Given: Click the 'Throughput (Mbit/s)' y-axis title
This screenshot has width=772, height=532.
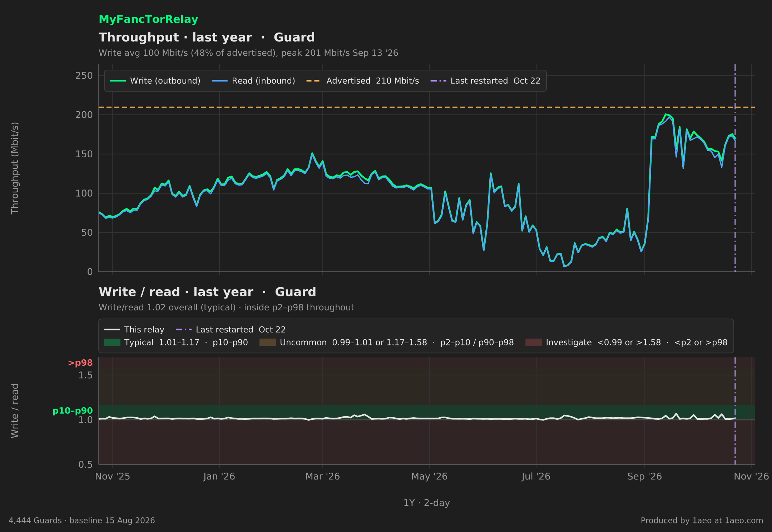Looking at the screenshot, I should pyautogui.click(x=15, y=168).
